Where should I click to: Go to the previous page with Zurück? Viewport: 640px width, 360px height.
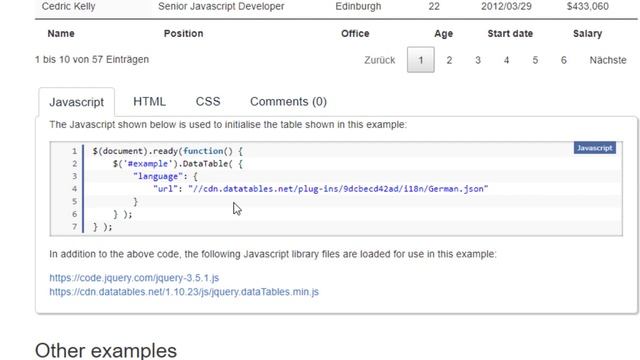(x=379, y=60)
